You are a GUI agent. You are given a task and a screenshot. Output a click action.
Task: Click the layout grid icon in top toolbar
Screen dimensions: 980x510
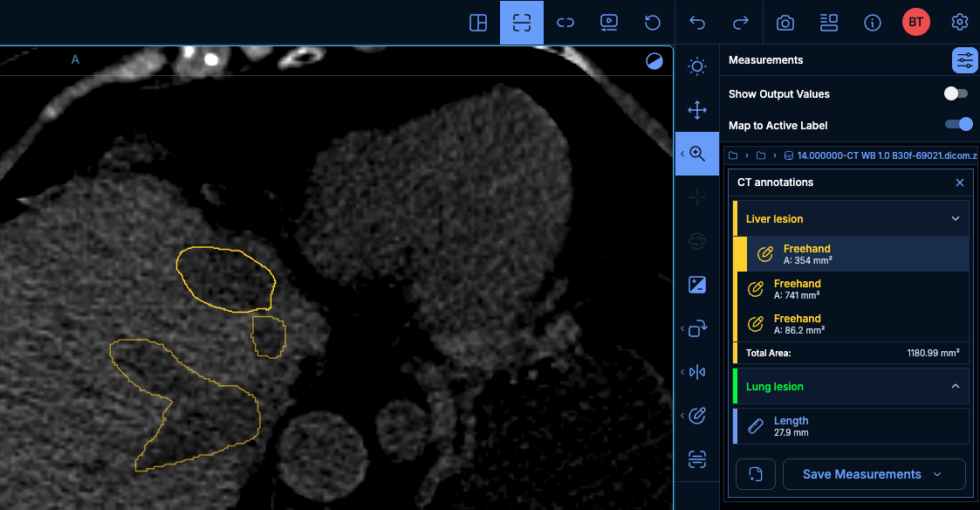click(x=478, y=23)
